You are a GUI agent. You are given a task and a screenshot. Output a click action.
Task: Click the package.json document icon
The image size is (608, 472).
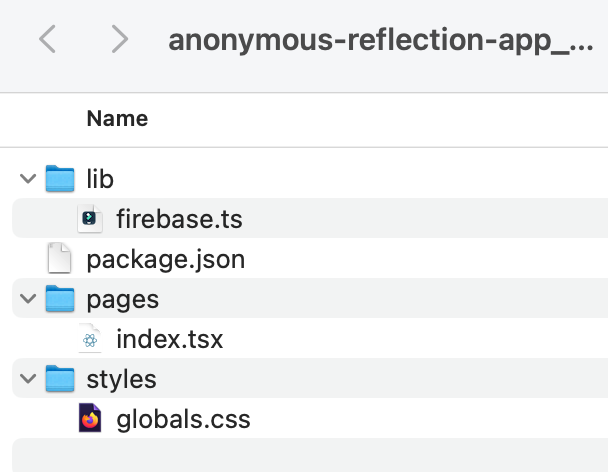[61, 259]
